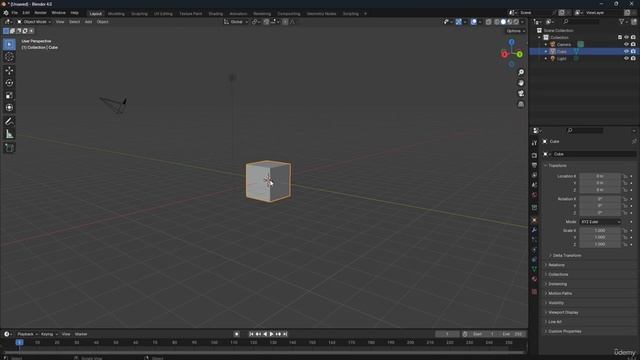Select the Measure tool
This screenshot has width=640, height=360.
(9, 134)
